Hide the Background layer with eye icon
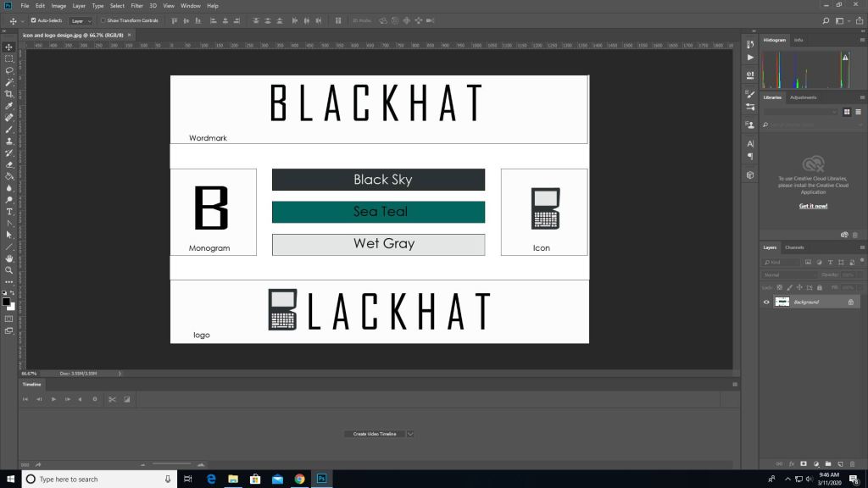Viewport: 868px width, 488px height. pyautogui.click(x=767, y=302)
